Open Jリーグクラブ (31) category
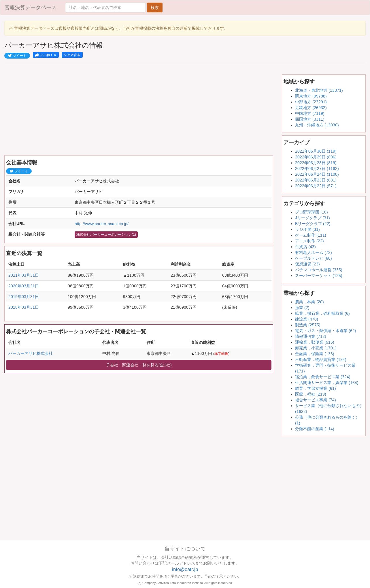 (312, 218)
